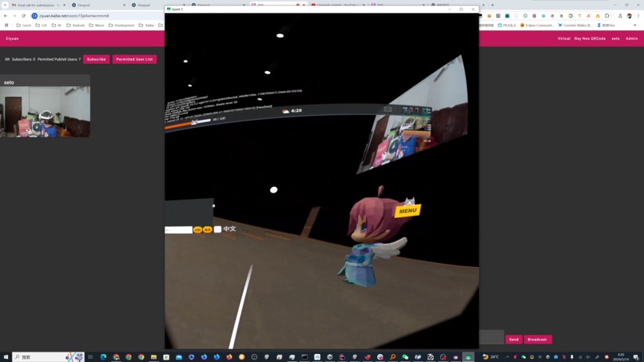Open the Admin menu in header
Viewport: 644px width, 362px height.
(631, 38)
